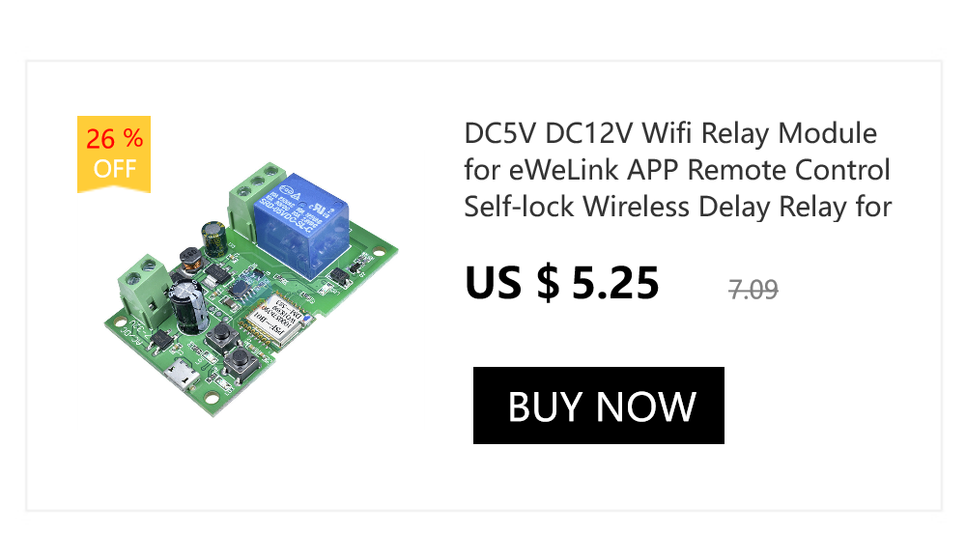Click the word OFF on the yellow badge
This screenshot has width=966, height=560.
point(115,168)
